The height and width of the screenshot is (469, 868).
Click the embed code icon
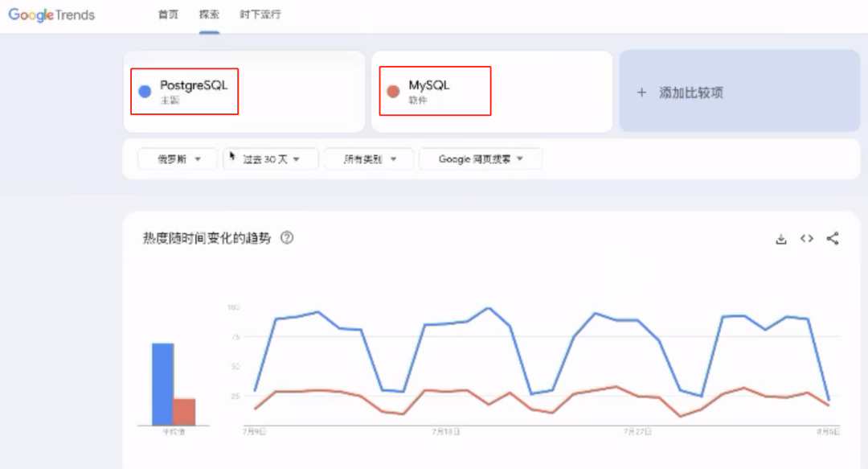807,238
